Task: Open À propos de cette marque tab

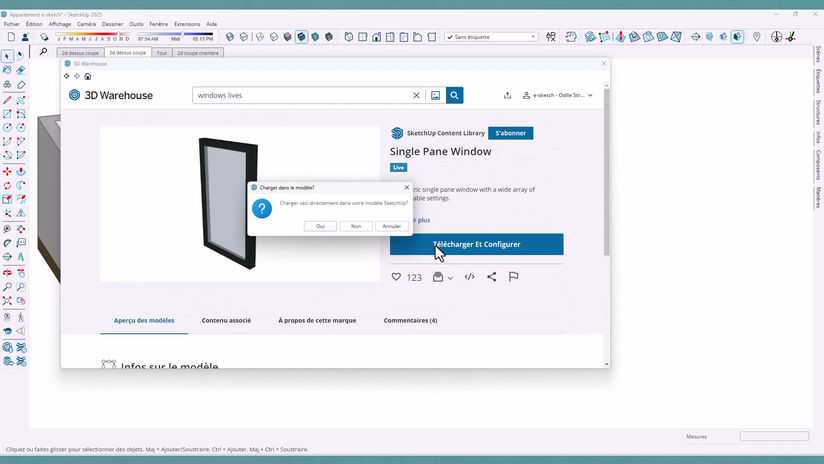Action: [x=317, y=320]
